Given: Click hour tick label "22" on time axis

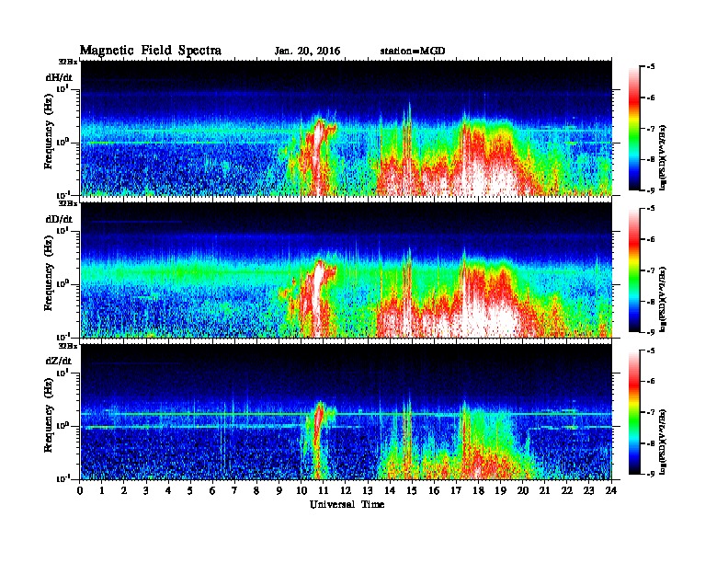Looking at the screenshot, I should [567, 491].
